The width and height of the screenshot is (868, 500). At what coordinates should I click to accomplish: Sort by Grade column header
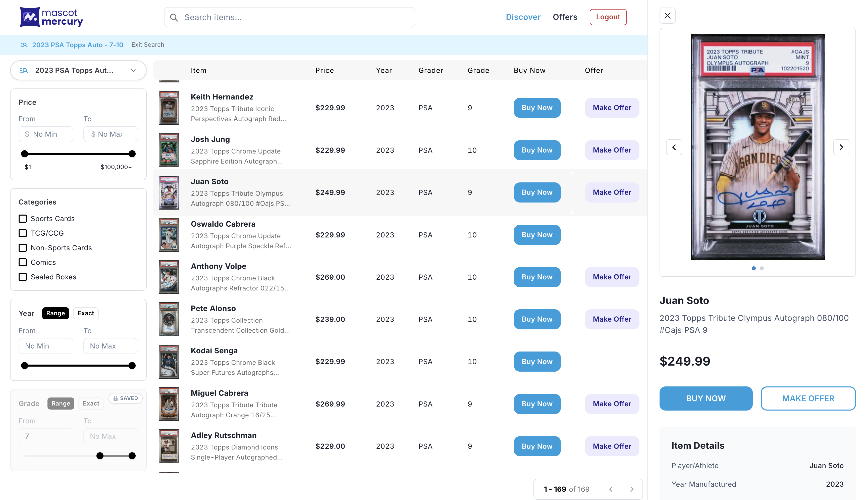point(478,70)
